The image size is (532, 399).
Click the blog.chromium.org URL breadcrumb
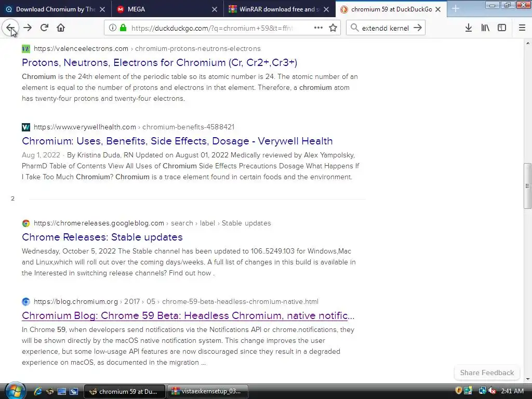[176, 301]
